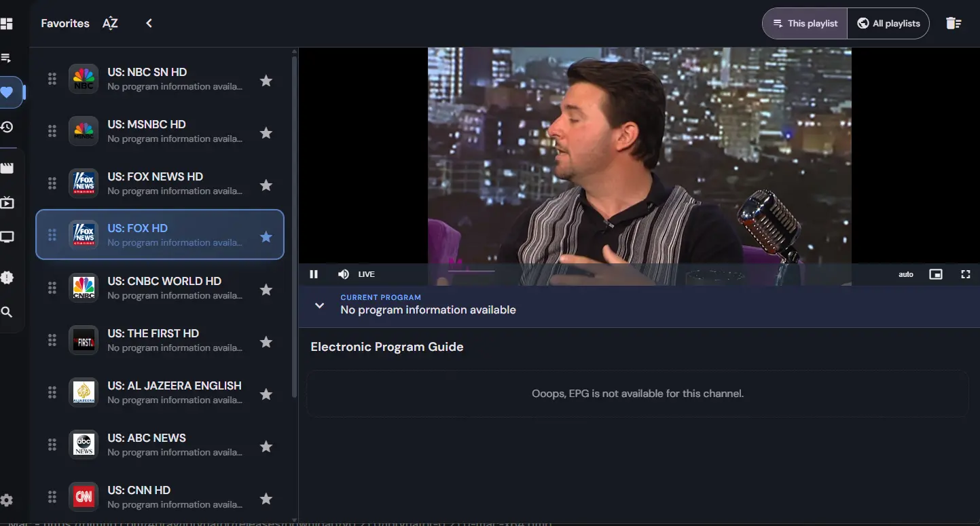
Task: Open recently viewed history in sidebar
Action: 7,127
